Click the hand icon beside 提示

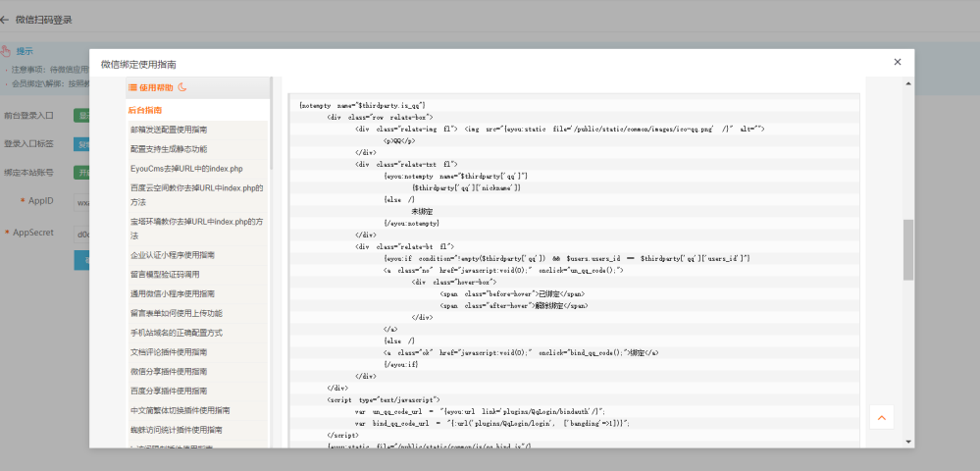pyautogui.click(x=6, y=51)
